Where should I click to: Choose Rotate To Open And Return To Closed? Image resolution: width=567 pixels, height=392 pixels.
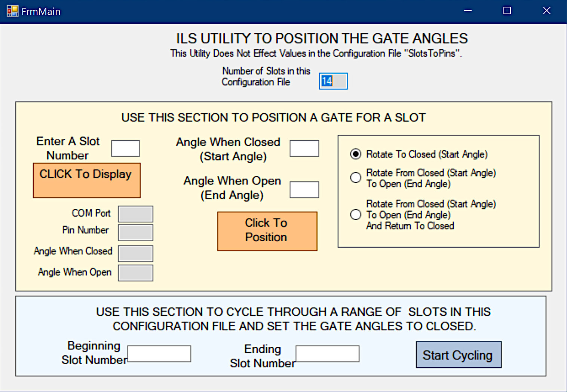click(x=356, y=215)
